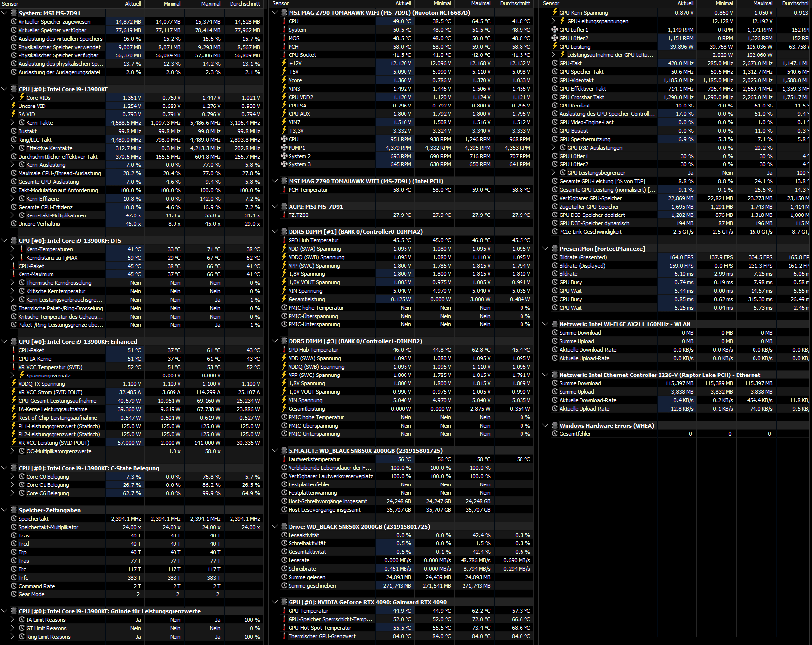Click the clock icon of Bildrate (Presented)
The height and width of the screenshot is (645, 812).
coord(555,257)
